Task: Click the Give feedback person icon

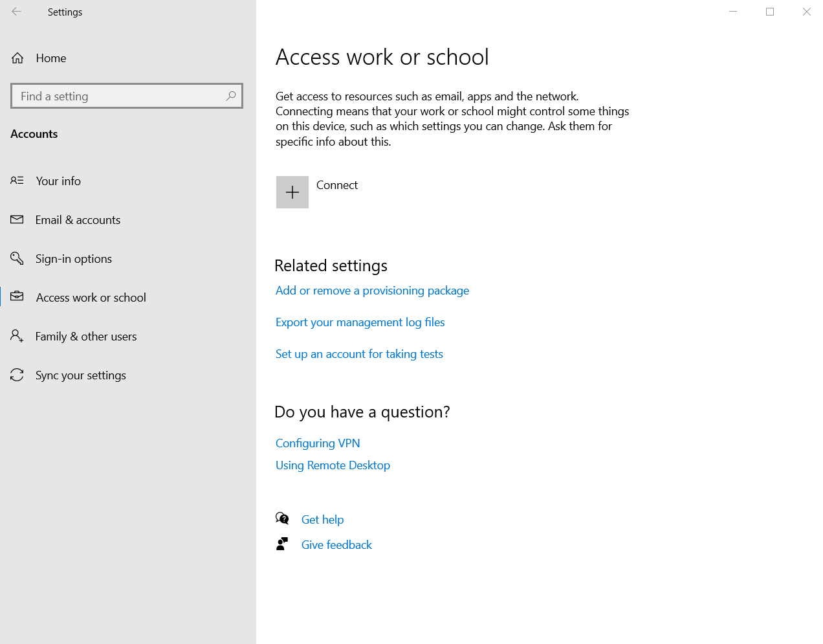Action: [282, 544]
